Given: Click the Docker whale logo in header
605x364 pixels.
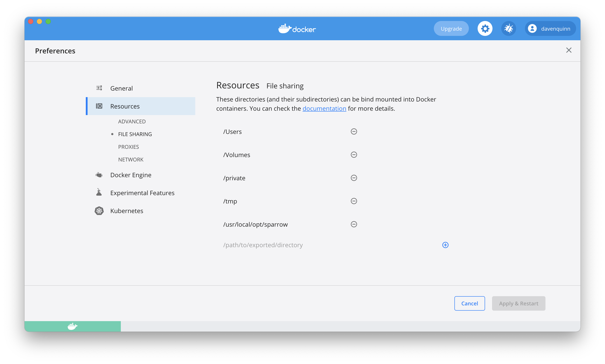Looking at the screenshot, I should 297,29.
